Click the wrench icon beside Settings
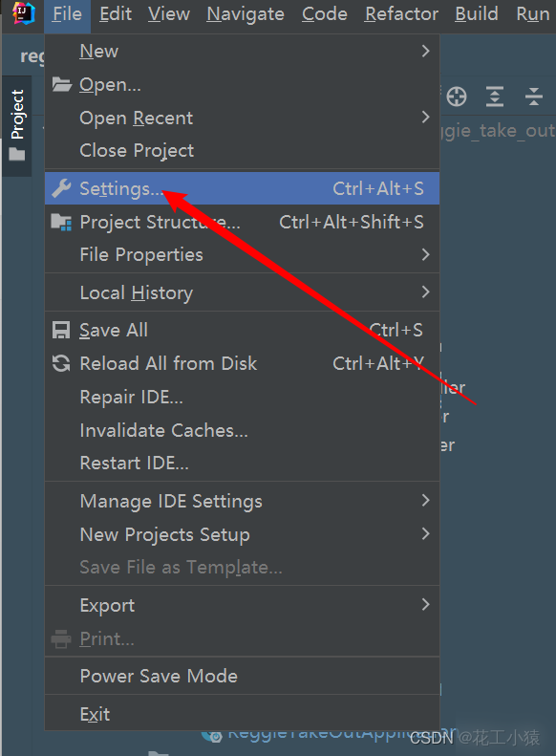Viewport: 556px width, 756px height. pyautogui.click(x=61, y=188)
